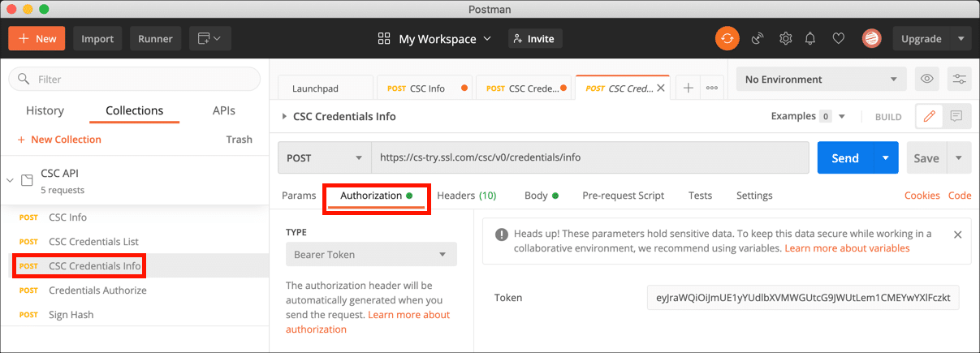Click the heart icon in header
This screenshot has height=353, width=980.
(839, 38)
